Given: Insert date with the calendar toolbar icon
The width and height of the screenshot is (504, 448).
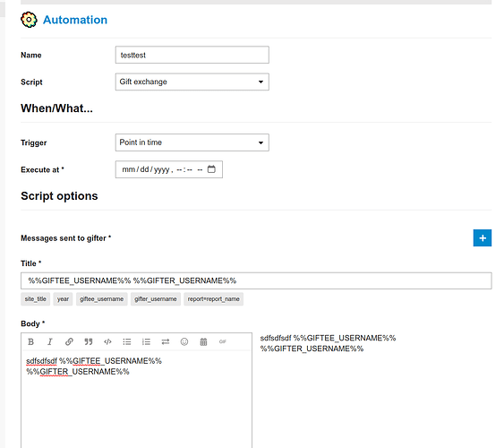Looking at the screenshot, I should tap(203, 341).
